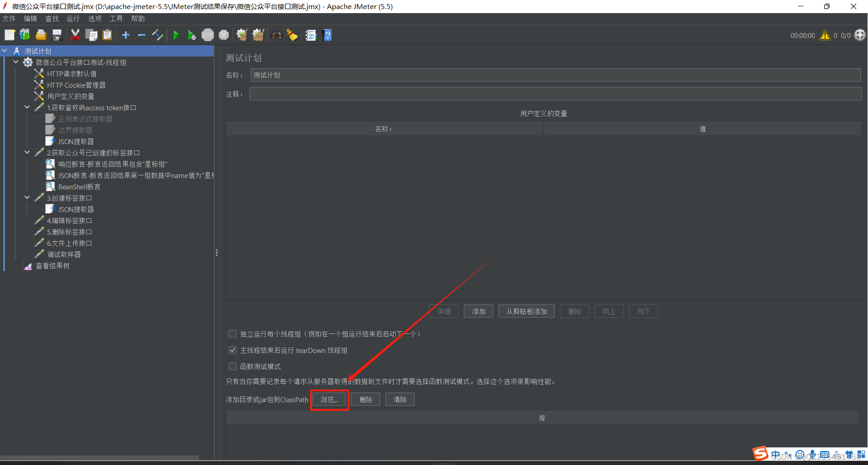Click the remote engines globe icon
Image resolution: width=868 pixels, height=465 pixels.
tap(860, 35)
